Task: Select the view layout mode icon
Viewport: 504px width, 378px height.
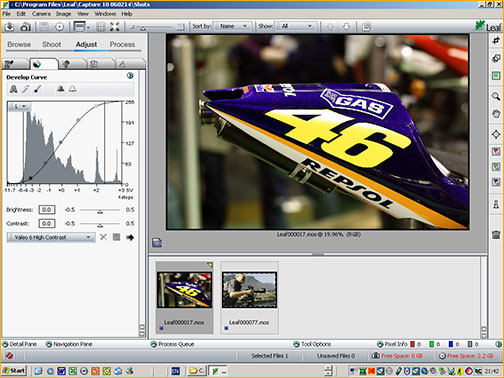Action: 79,27
